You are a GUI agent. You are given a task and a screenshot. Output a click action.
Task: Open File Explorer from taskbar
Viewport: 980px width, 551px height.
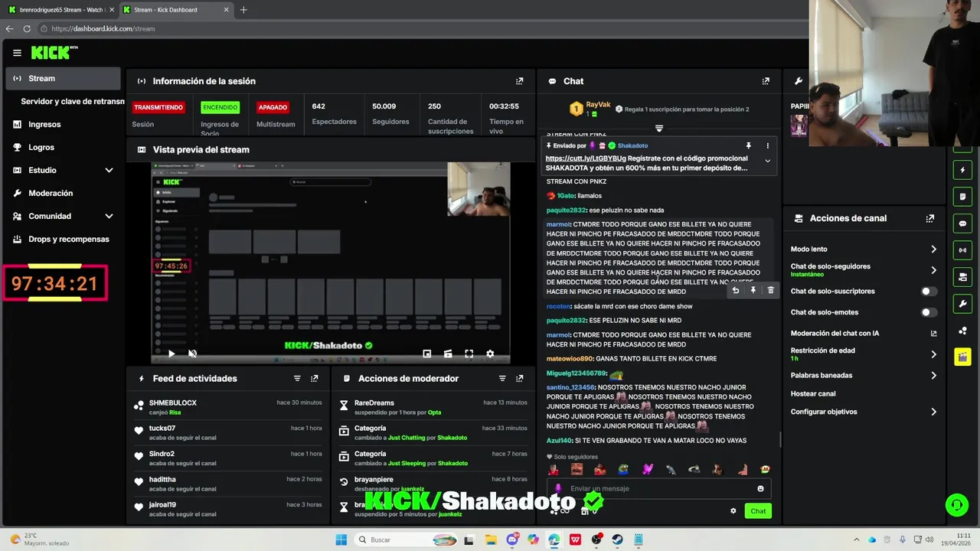tap(491, 540)
